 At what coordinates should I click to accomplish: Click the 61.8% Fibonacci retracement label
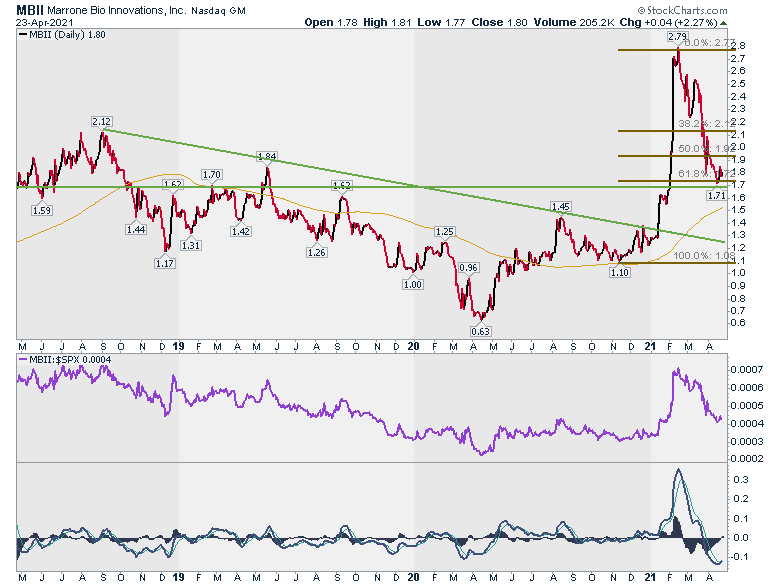706,173
